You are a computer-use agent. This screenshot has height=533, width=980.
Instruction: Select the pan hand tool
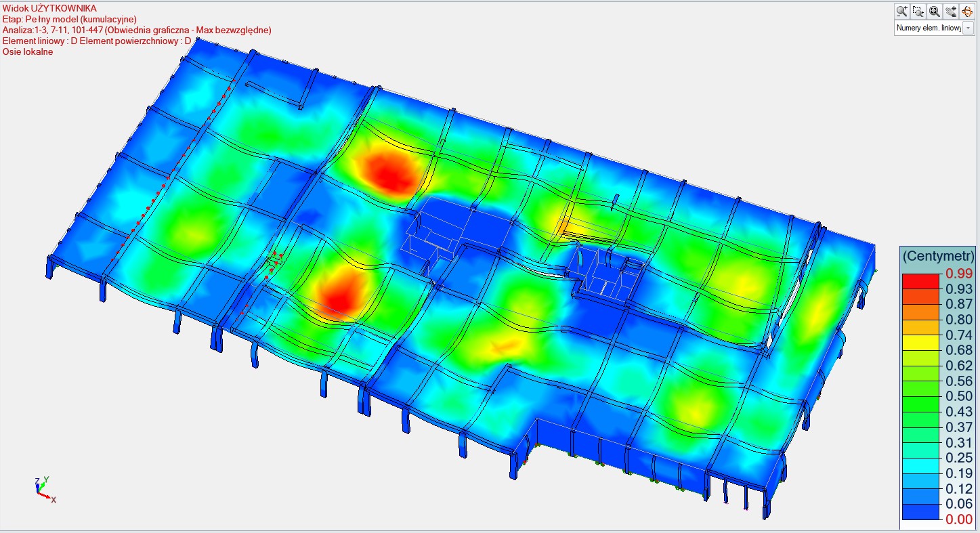pyautogui.click(x=950, y=11)
